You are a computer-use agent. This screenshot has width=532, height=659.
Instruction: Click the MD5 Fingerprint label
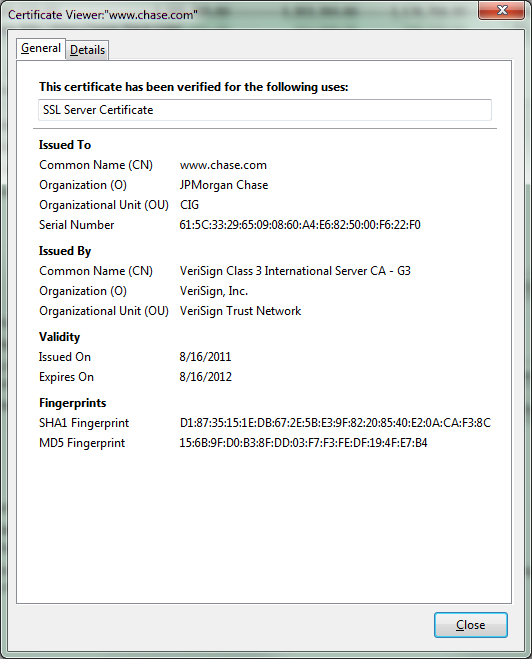point(82,443)
